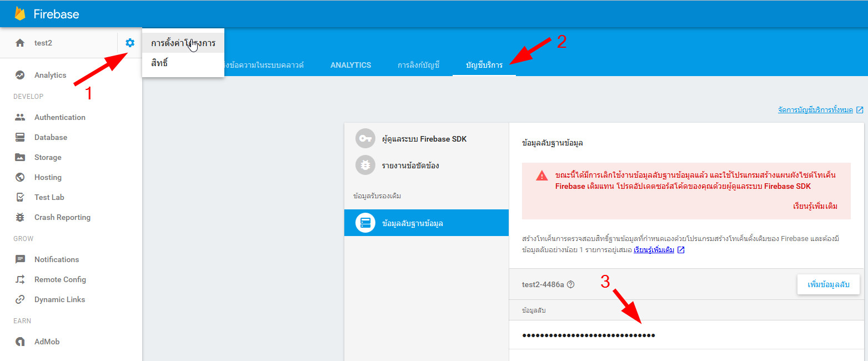Click the Analytics sidebar icon
868x361 pixels.
pos(20,75)
